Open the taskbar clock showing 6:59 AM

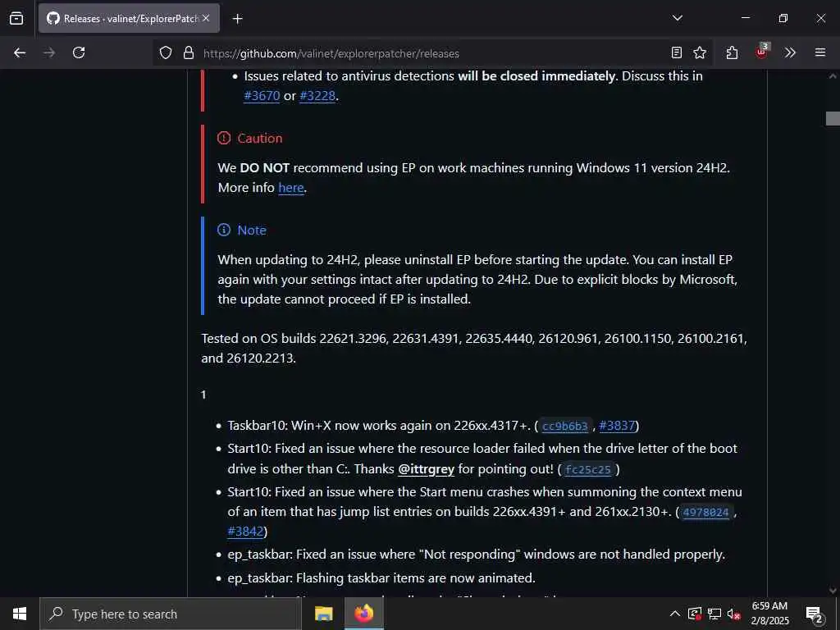769,614
